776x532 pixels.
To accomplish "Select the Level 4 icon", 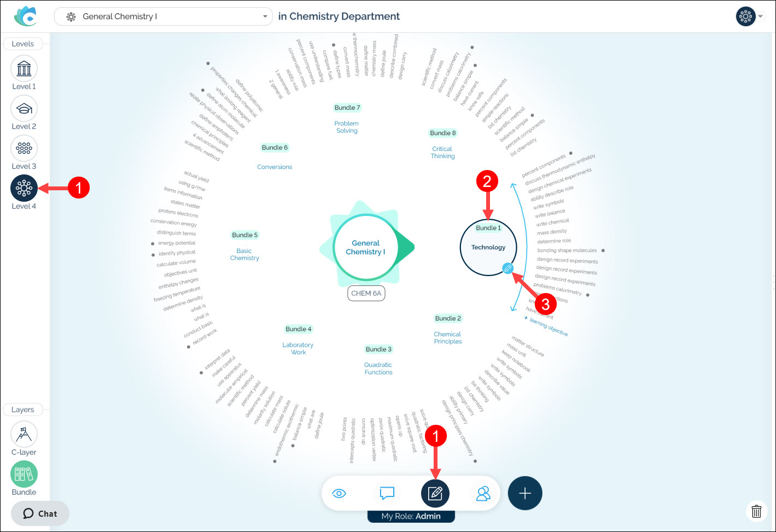I will (24, 188).
